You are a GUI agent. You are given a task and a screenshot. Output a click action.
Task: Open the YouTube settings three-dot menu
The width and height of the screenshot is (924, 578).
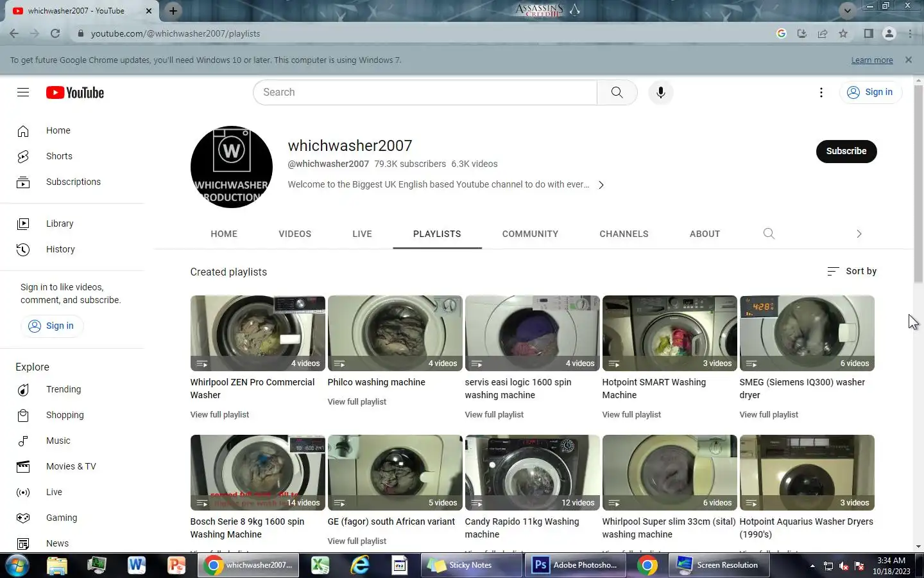click(821, 92)
